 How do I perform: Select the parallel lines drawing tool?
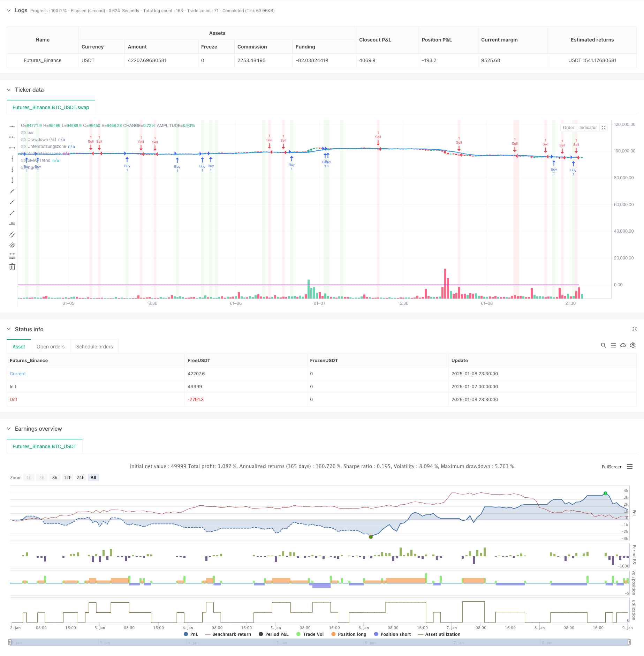[12, 245]
